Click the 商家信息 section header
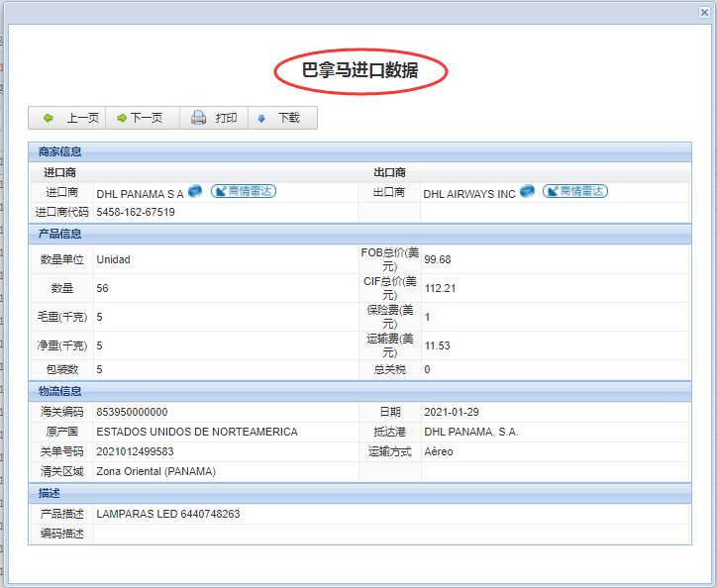Viewport: 717px width, 588px height. point(59,151)
